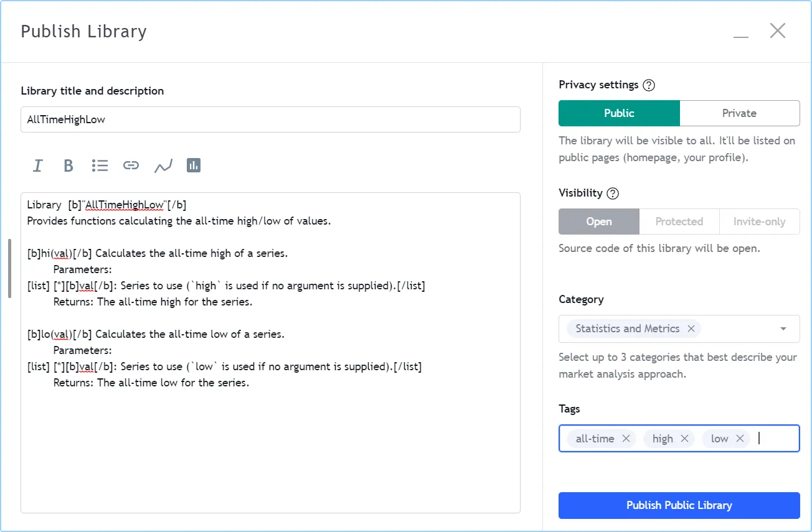Click the bar-chart idea icon in toolbar

coord(194,166)
